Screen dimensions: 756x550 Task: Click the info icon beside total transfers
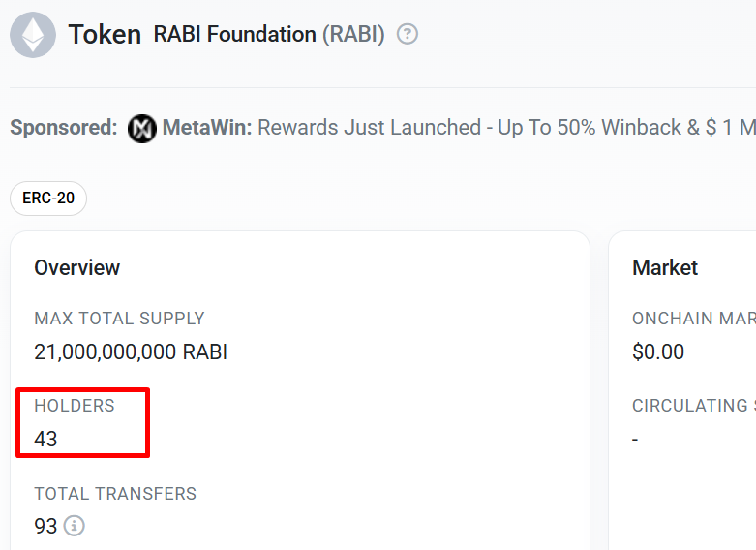click(75, 526)
